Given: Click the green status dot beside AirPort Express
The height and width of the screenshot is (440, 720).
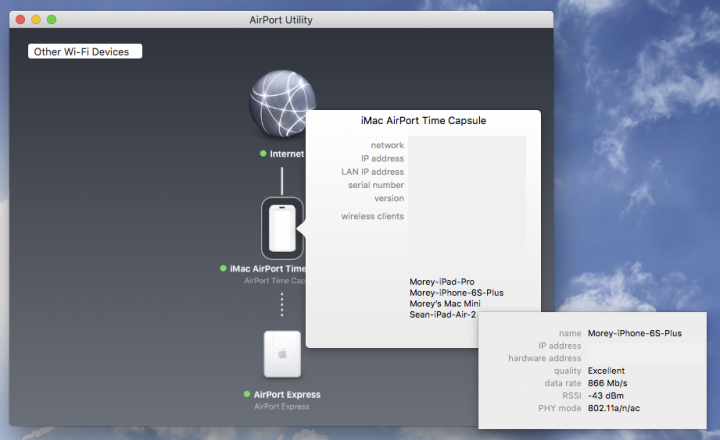Looking at the screenshot, I should (247, 394).
